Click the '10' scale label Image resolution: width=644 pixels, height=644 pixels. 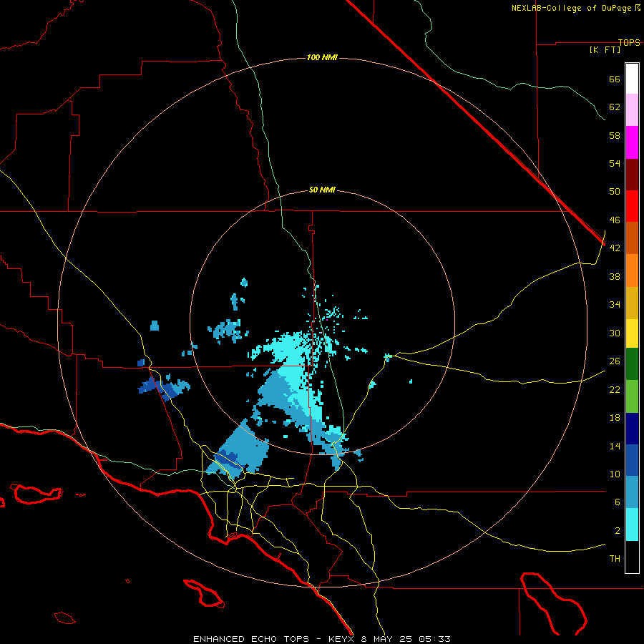tap(615, 474)
